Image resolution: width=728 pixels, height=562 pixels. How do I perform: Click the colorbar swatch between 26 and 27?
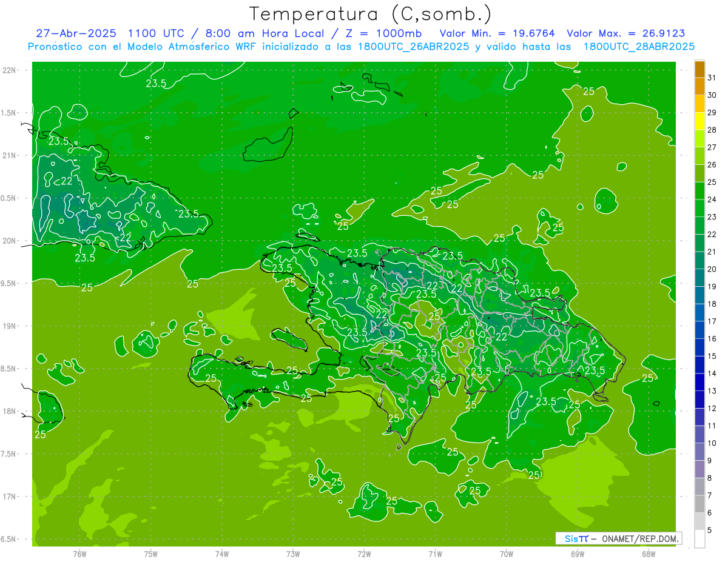pyautogui.click(x=699, y=156)
